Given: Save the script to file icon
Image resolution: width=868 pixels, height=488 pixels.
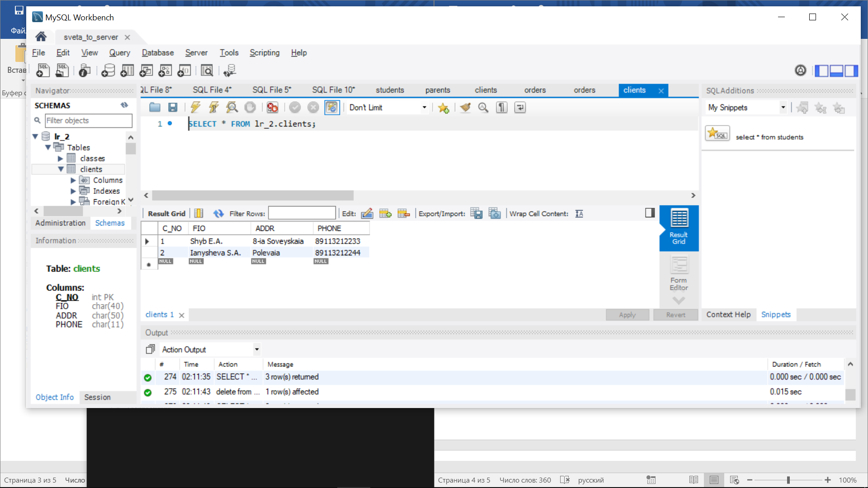Looking at the screenshot, I should 173,108.
